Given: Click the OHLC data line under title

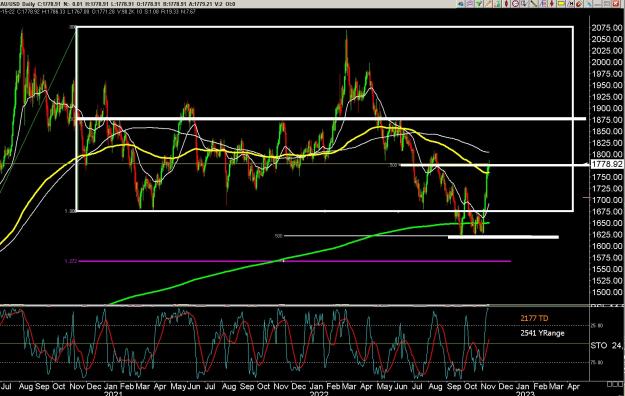Looking at the screenshot, I should (98, 12).
